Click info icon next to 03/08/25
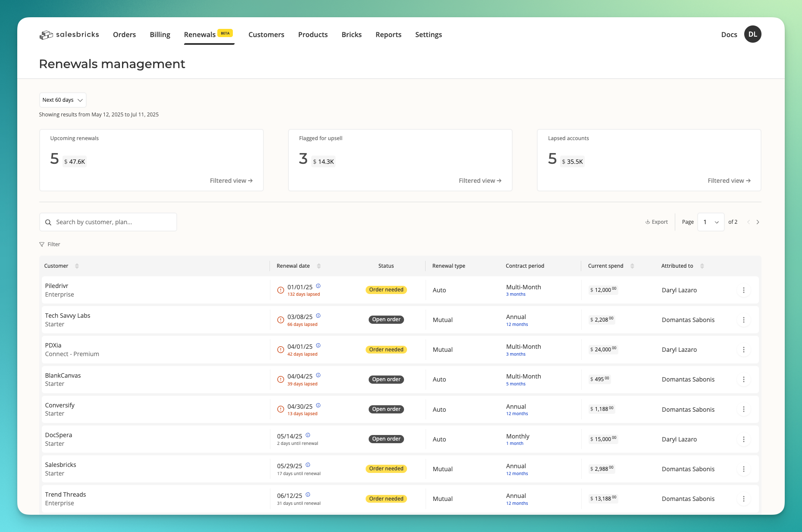This screenshot has height=532, width=802. pyautogui.click(x=318, y=316)
